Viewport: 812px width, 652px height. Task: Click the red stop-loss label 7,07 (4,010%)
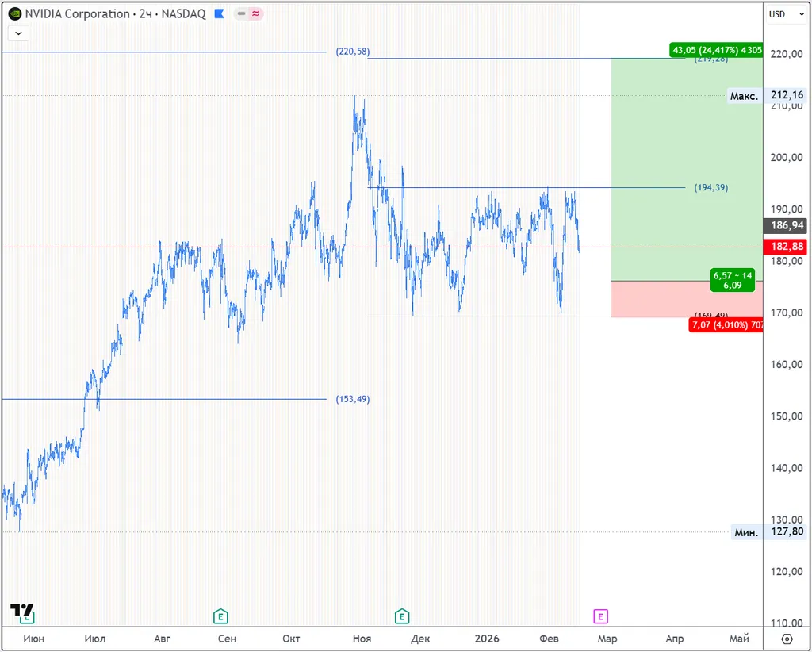725,325
